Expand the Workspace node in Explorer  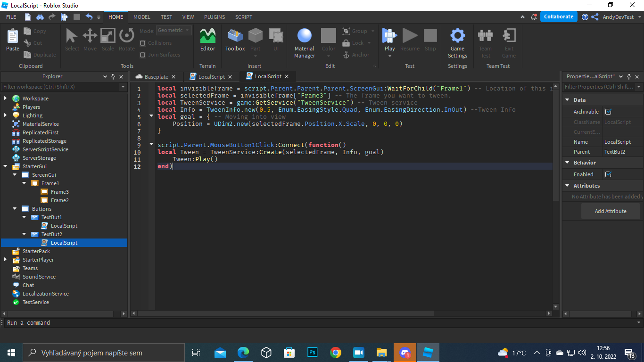[5, 99]
